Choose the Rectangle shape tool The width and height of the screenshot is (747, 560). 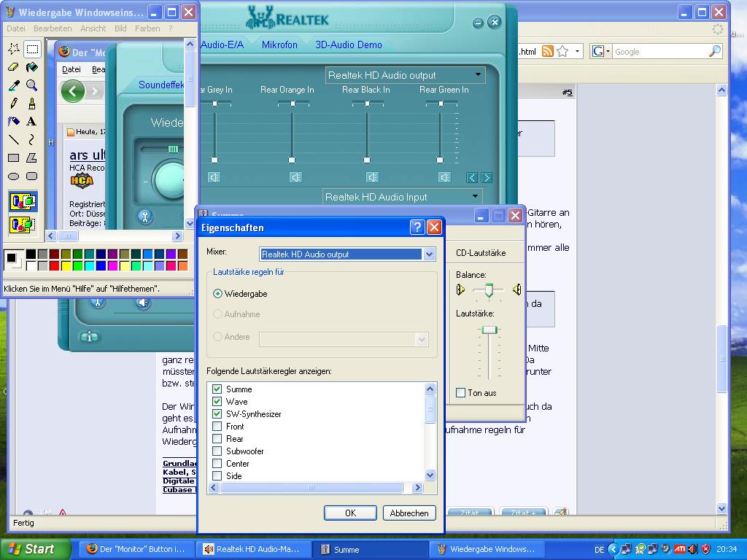(x=14, y=157)
